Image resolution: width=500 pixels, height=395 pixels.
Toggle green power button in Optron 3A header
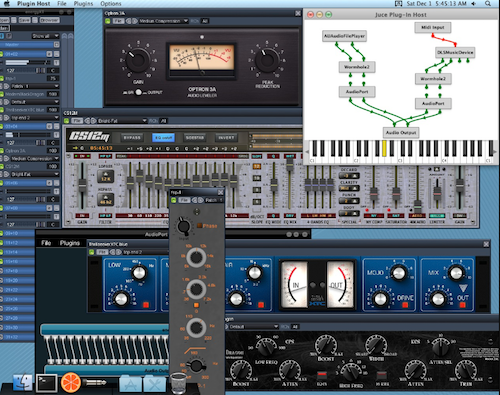point(108,21)
